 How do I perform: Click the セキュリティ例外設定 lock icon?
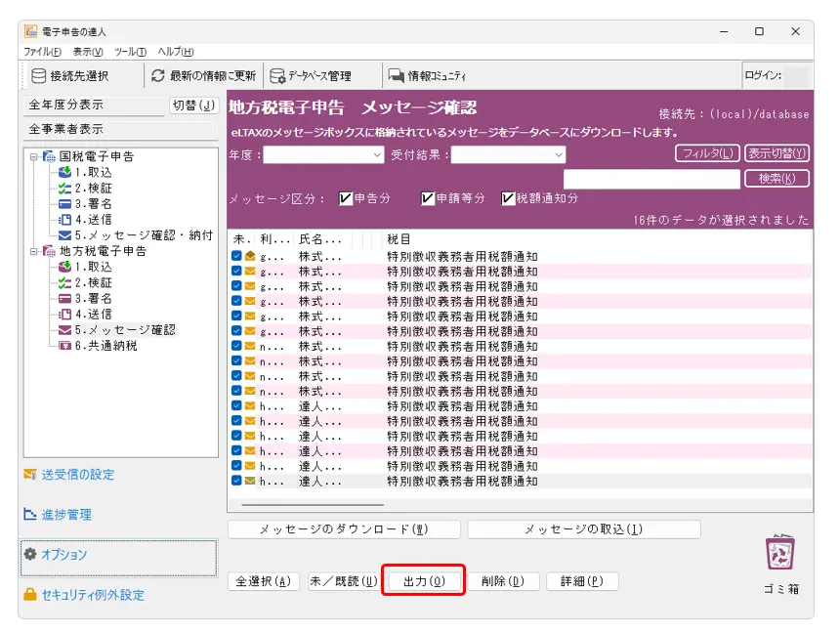(x=30, y=594)
